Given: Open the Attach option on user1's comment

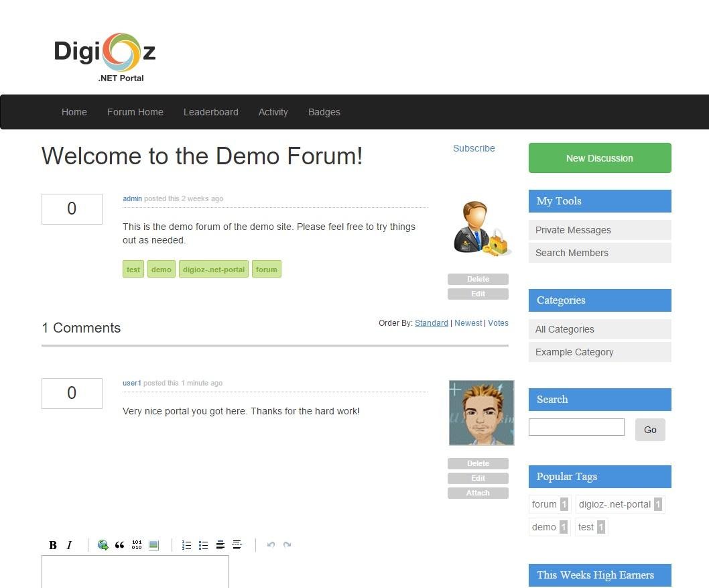Looking at the screenshot, I should pos(478,493).
